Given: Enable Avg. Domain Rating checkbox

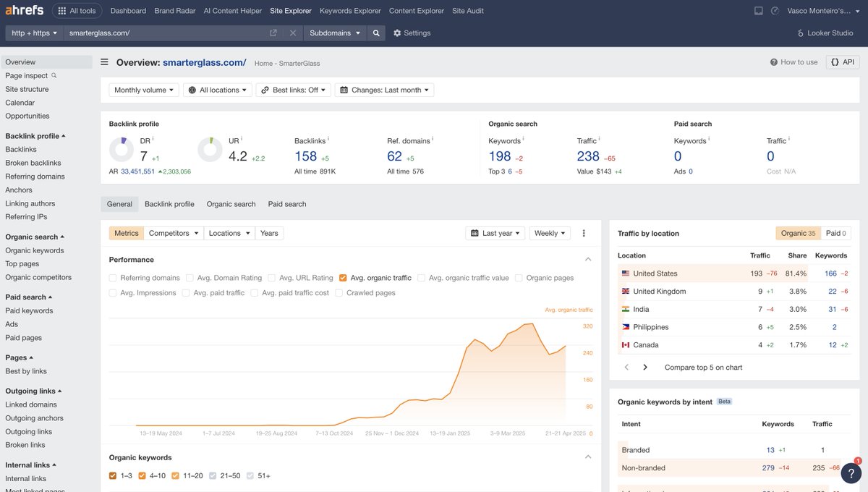Looking at the screenshot, I should point(190,278).
